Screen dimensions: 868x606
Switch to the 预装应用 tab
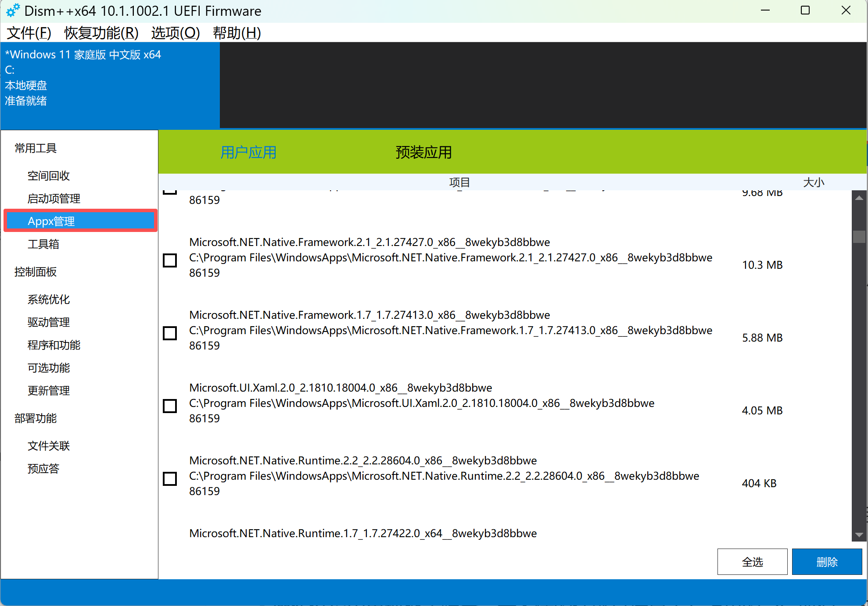coord(424,152)
